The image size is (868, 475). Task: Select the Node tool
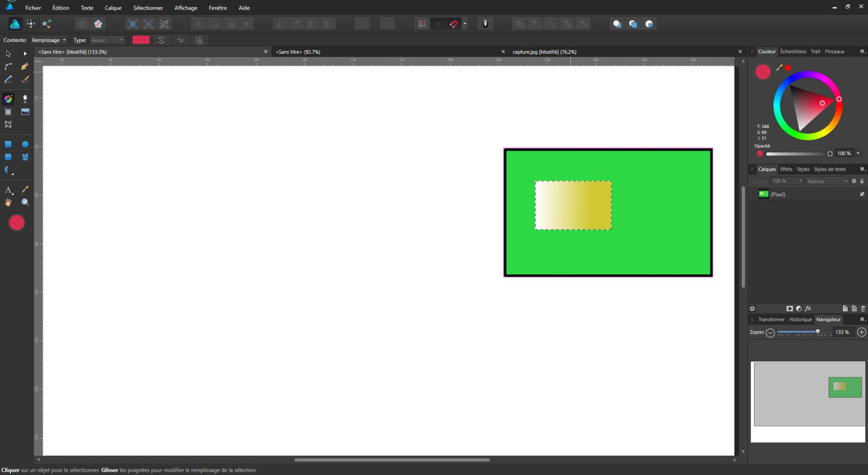point(25,53)
